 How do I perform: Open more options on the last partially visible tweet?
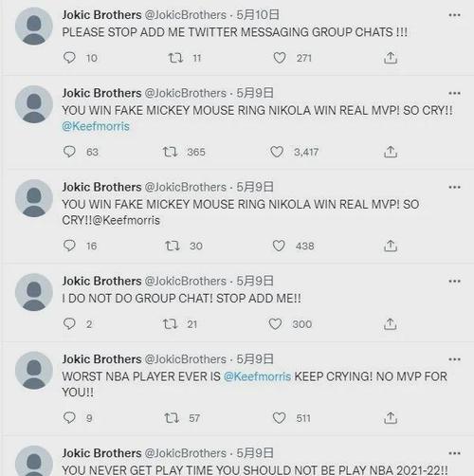click(x=454, y=453)
